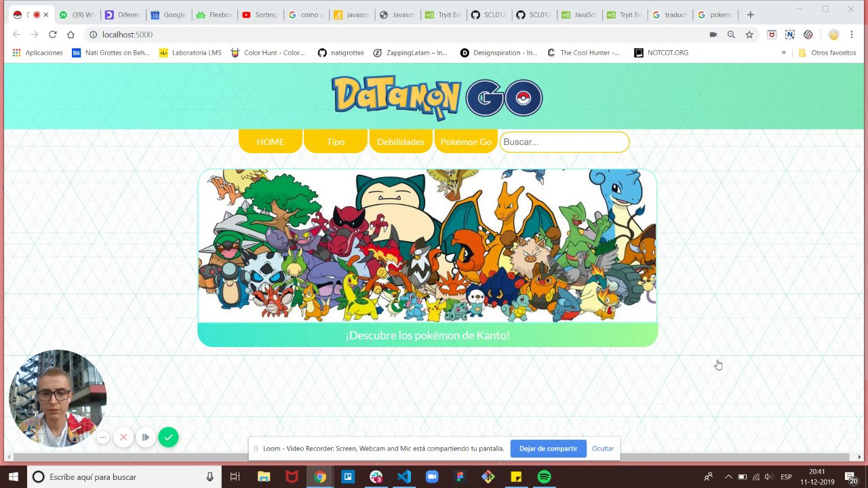868x488 pixels.
Task: Go to the Pokémon Go section
Action: pos(466,142)
